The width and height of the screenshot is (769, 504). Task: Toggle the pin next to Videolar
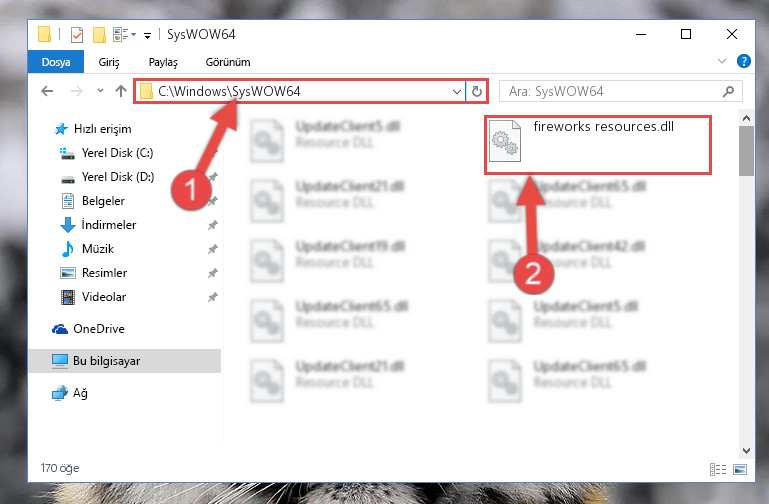[x=212, y=297]
